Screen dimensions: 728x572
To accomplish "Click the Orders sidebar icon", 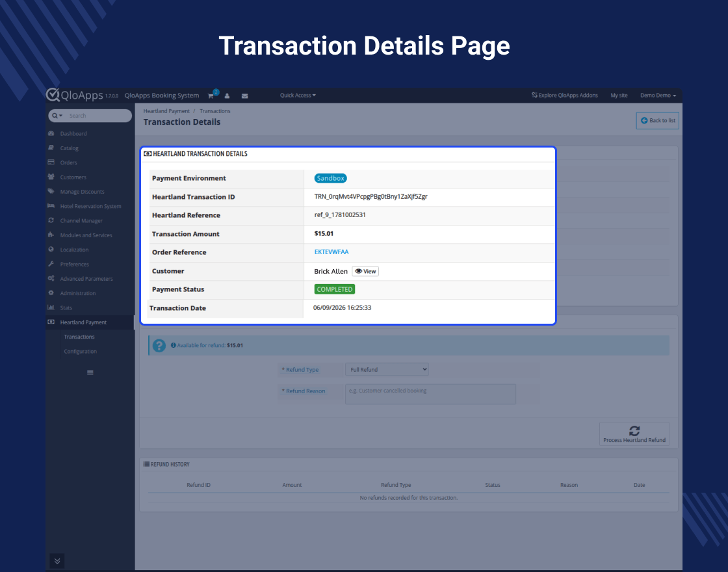I will tap(51, 162).
